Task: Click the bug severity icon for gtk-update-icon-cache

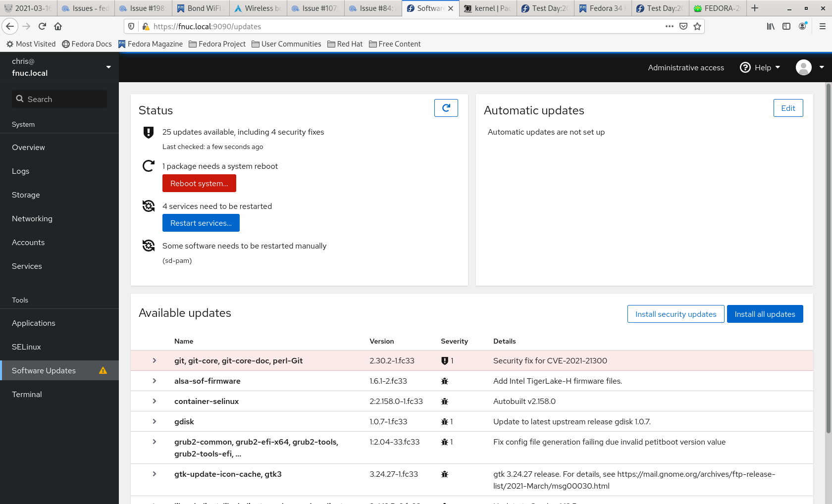Action: 445,474
